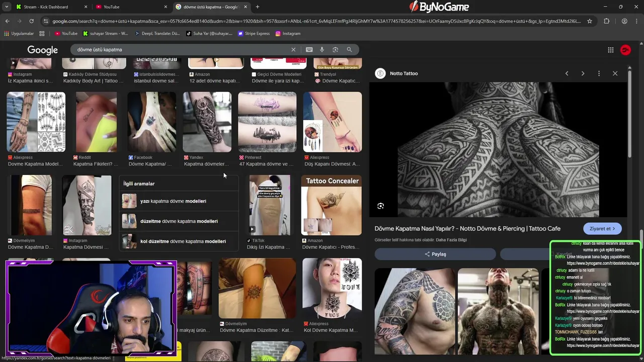Open tab groups grid icon in bookmarks bar
The width and height of the screenshot is (644, 362).
[x=42, y=34]
